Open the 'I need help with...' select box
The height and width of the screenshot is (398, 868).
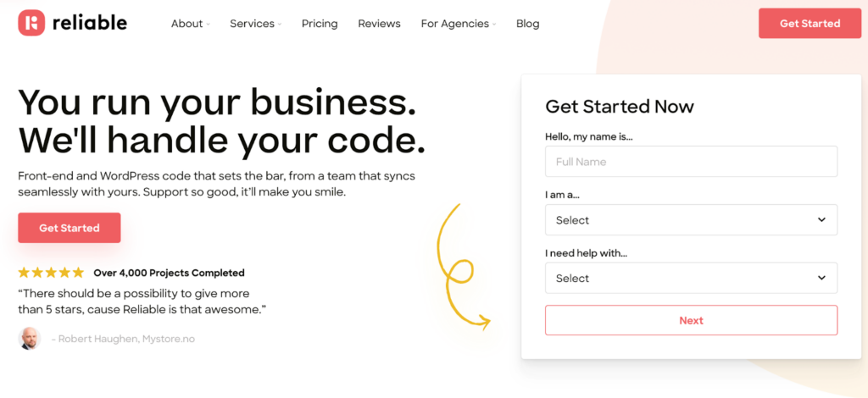click(x=691, y=278)
